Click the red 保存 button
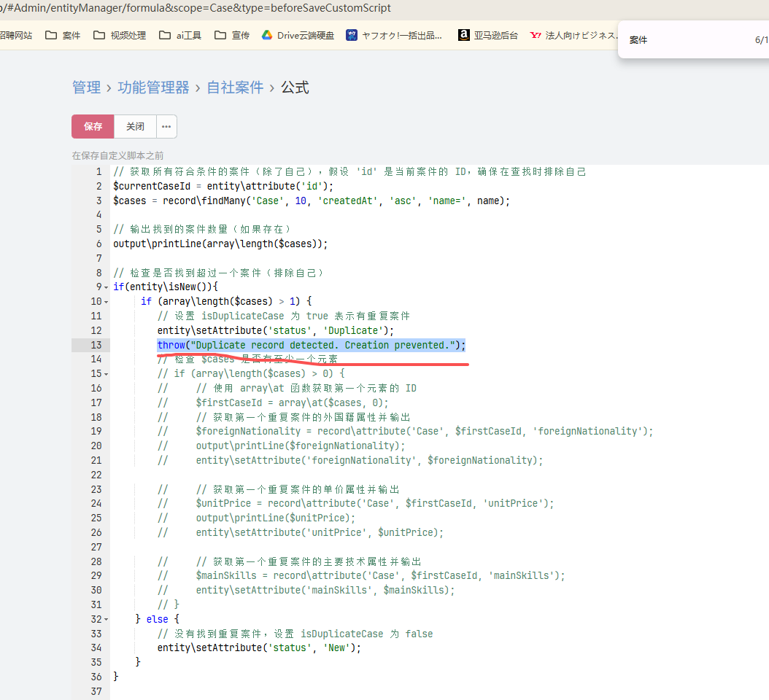This screenshot has width=769, height=700. [x=93, y=126]
